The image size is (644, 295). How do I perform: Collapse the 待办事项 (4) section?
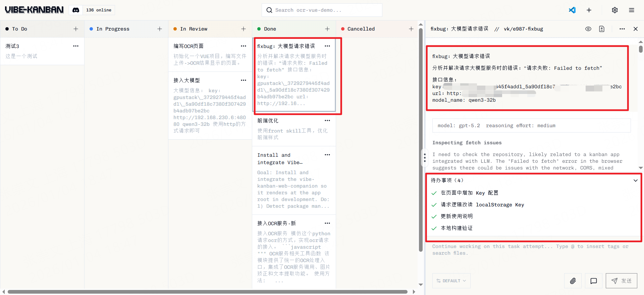click(x=635, y=181)
